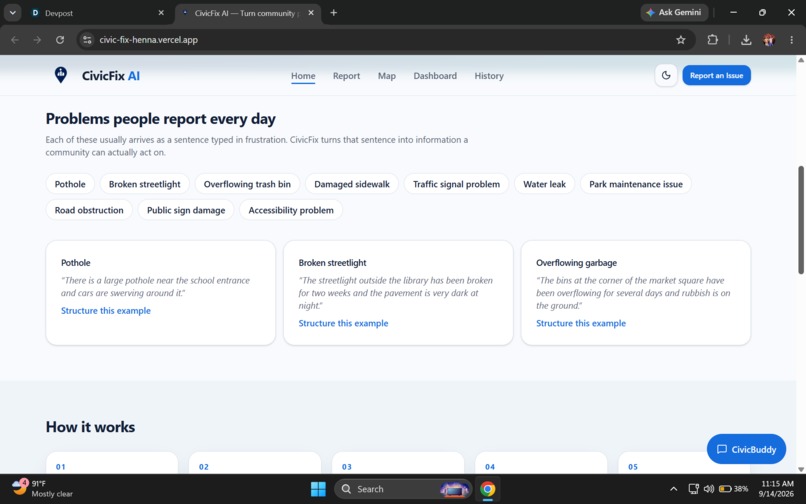Close the Devpost tab
Viewport: 806px width, 504px height.
pyautogui.click(x=161, y=13)
